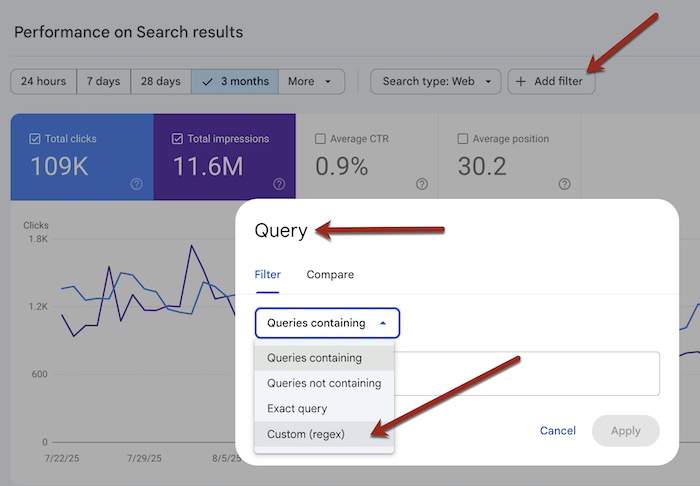
Task: Toggle the Total clicks checkbox
Action: [36, 139]
